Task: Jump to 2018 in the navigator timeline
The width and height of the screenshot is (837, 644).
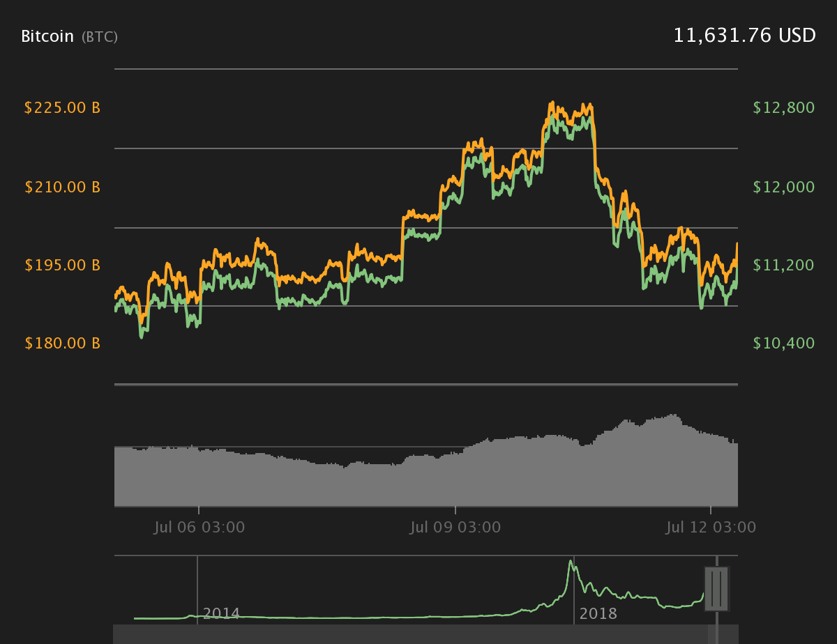Action: tap(598, 613)
